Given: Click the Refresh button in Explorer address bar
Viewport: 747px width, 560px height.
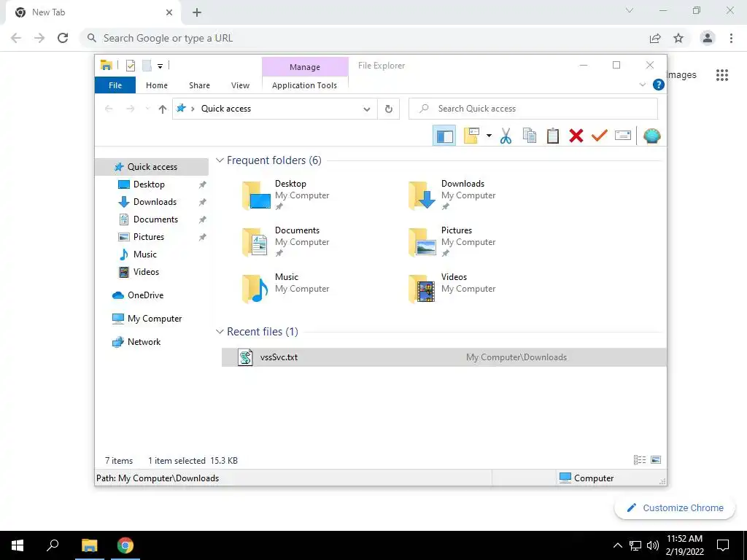Looking at the screenshot, I should point(389,109).
